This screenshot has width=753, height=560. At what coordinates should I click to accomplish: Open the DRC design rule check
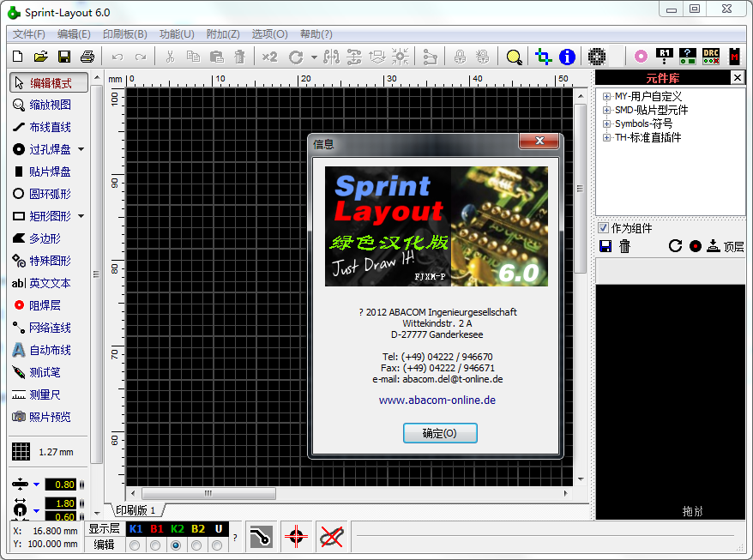point(710,57)
